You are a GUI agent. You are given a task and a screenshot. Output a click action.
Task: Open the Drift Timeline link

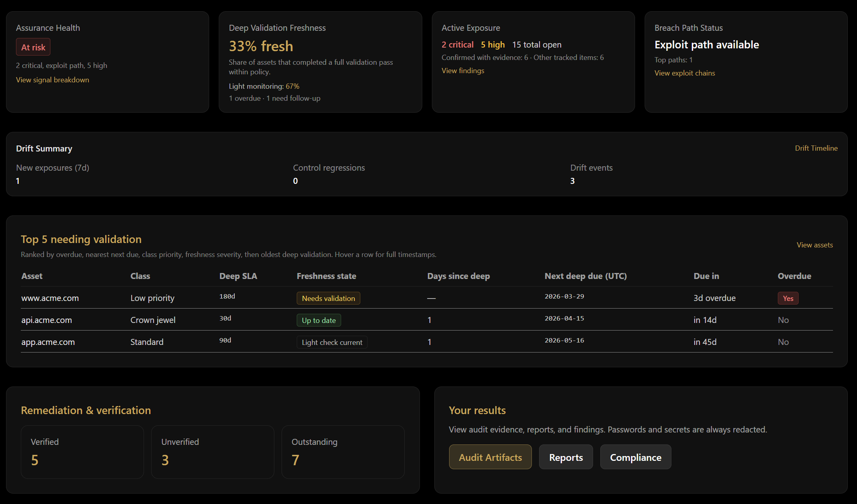point(816,148)
